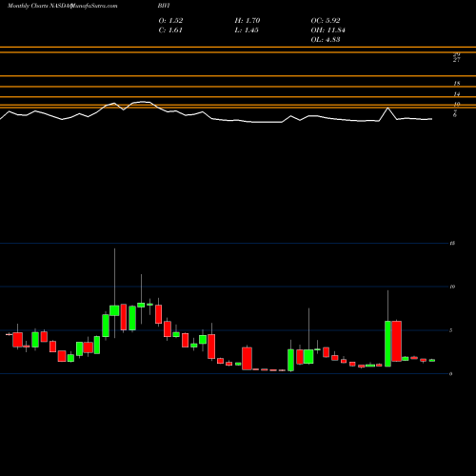Image resolution: width=476 pixels, height=476 pixels.
Task: Click the '14' label on upper chart axis
Action: click(457, 94)
